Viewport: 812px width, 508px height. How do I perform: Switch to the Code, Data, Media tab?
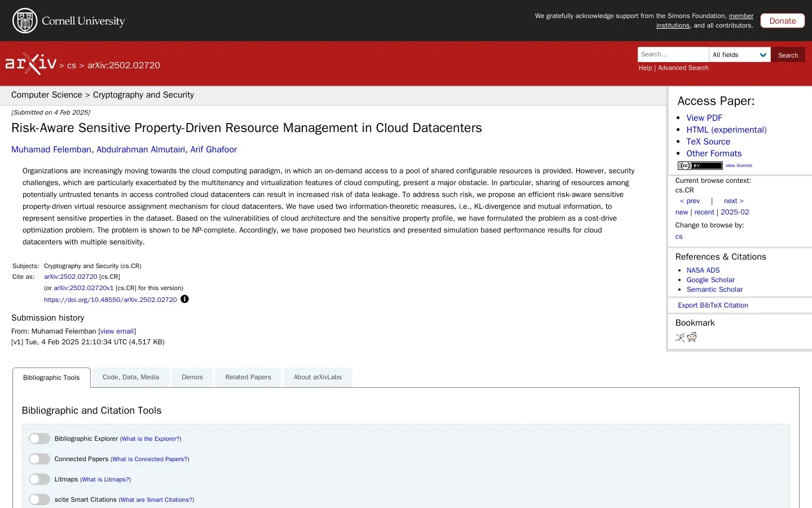pos(131,377)
